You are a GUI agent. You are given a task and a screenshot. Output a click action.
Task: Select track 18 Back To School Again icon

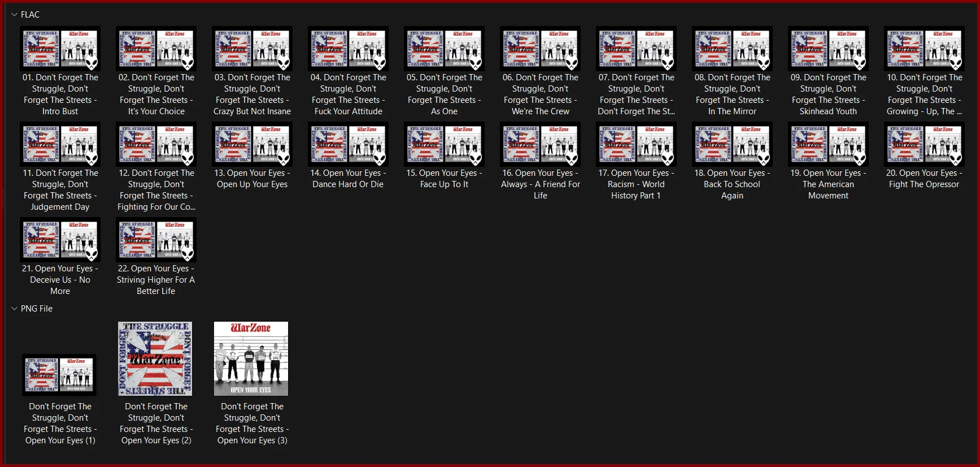coord(733,144)
